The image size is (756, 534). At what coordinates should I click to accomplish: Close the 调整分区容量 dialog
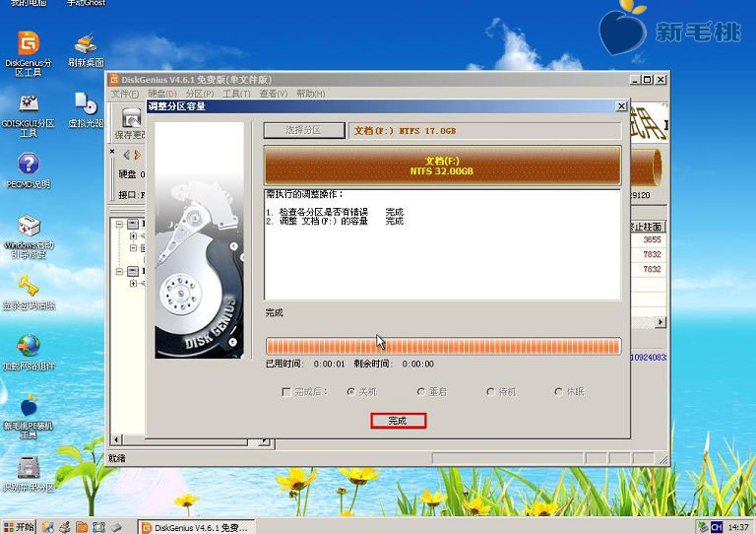pos(621,106)
